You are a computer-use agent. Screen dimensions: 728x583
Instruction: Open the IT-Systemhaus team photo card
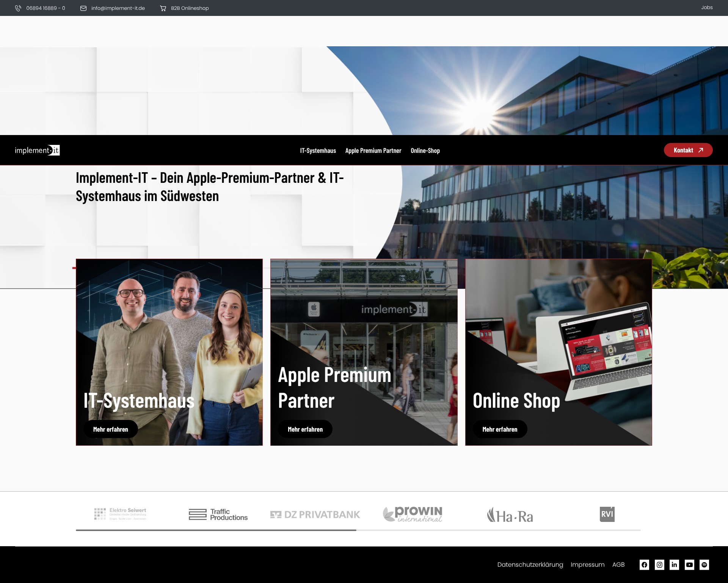169,352
